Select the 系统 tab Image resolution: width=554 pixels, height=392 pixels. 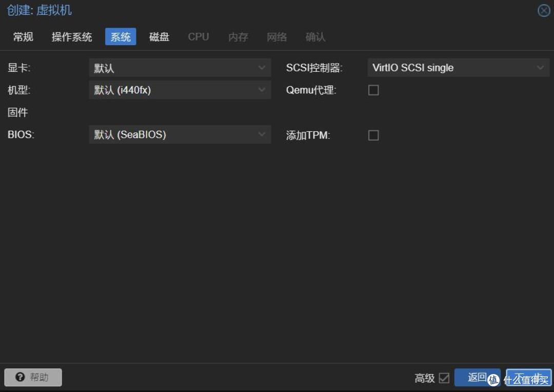[121, 37]
